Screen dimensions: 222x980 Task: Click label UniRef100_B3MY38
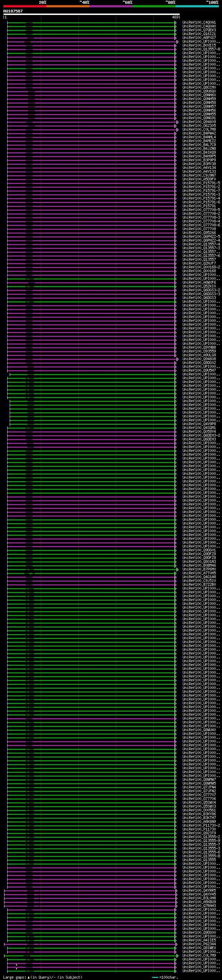point(199,164)
